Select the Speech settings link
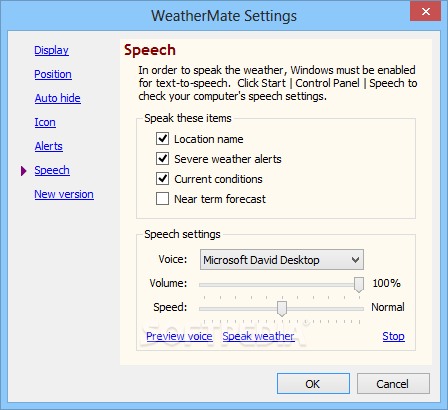The width and height of the screenshot is (448, 410). [52, 170]
